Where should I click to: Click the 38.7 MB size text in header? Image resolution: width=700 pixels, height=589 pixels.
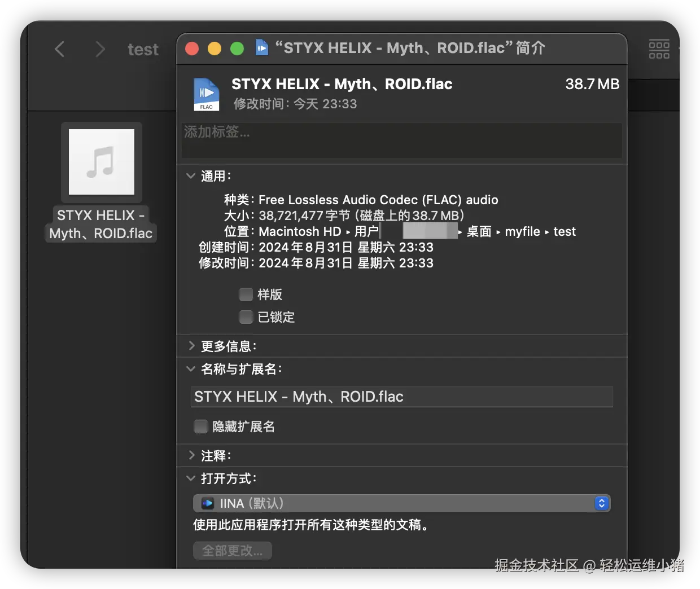point(592,84)
